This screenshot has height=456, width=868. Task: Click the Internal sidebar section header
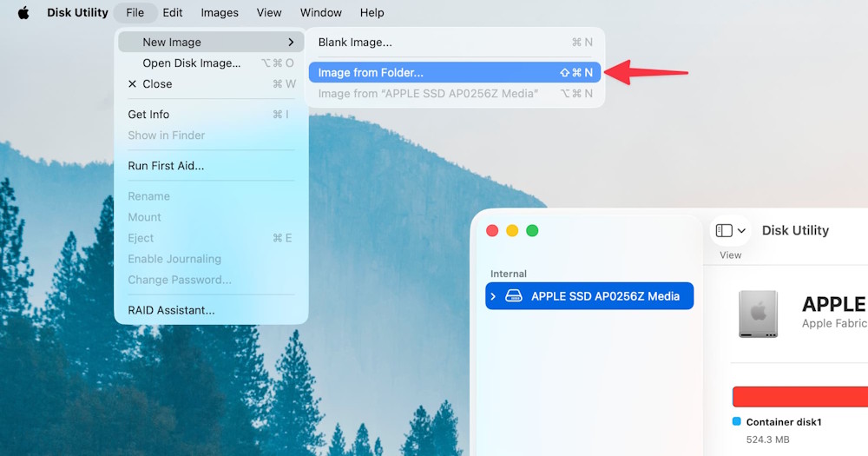[508, 274]
